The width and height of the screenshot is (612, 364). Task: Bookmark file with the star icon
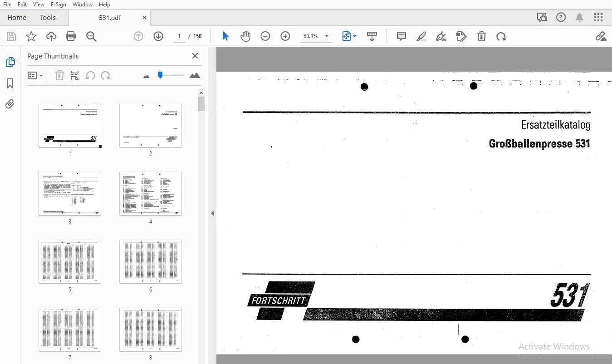(x=31, y=36)
